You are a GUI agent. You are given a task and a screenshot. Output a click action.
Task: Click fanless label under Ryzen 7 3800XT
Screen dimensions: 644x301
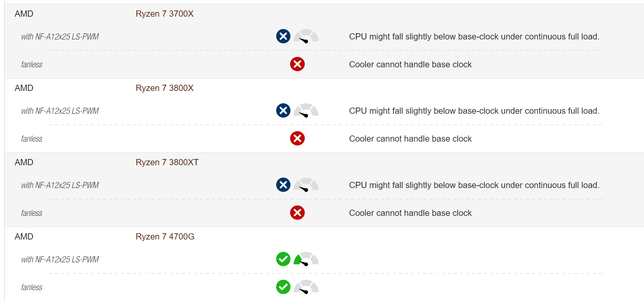(32, 213)
